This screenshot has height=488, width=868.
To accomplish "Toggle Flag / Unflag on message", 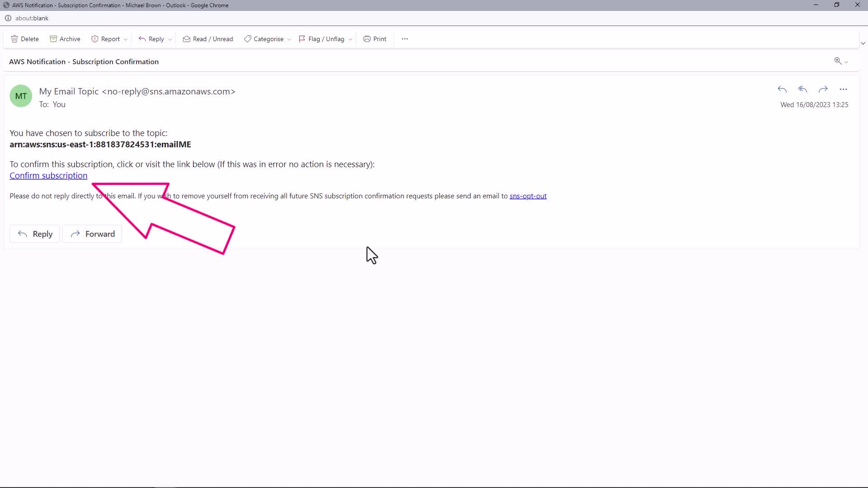I will coord(321,39).
